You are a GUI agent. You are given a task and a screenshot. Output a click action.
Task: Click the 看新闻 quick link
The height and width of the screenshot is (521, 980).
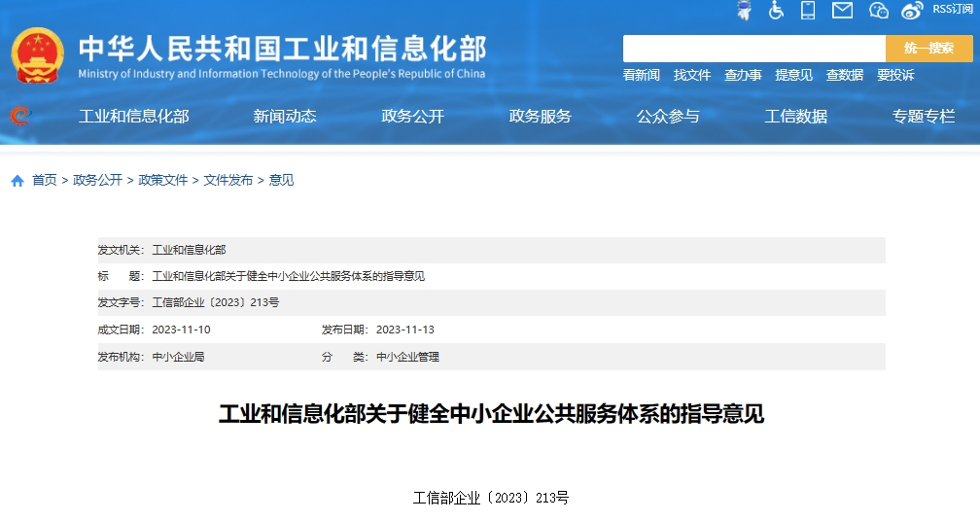click(x=642, y=75)
